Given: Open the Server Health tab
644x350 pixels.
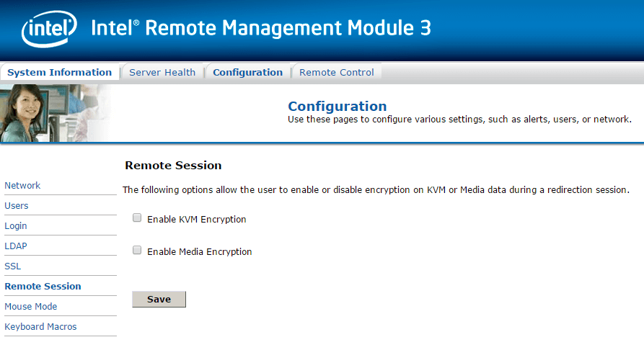Looking at the screenshot, I should click(x=162, y=72).
